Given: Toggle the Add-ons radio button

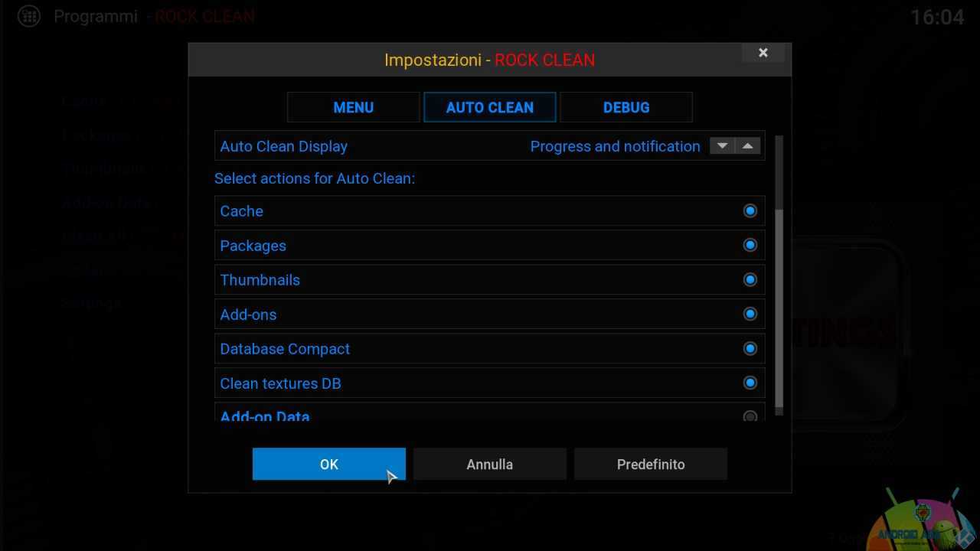Looking at the screenshot, I should point(750,314).
